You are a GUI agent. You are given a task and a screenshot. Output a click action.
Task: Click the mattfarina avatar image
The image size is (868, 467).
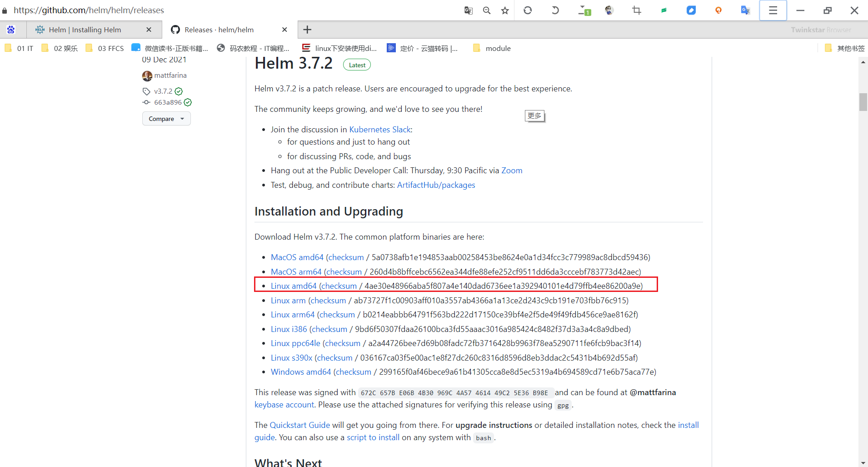tap(147, 75)
